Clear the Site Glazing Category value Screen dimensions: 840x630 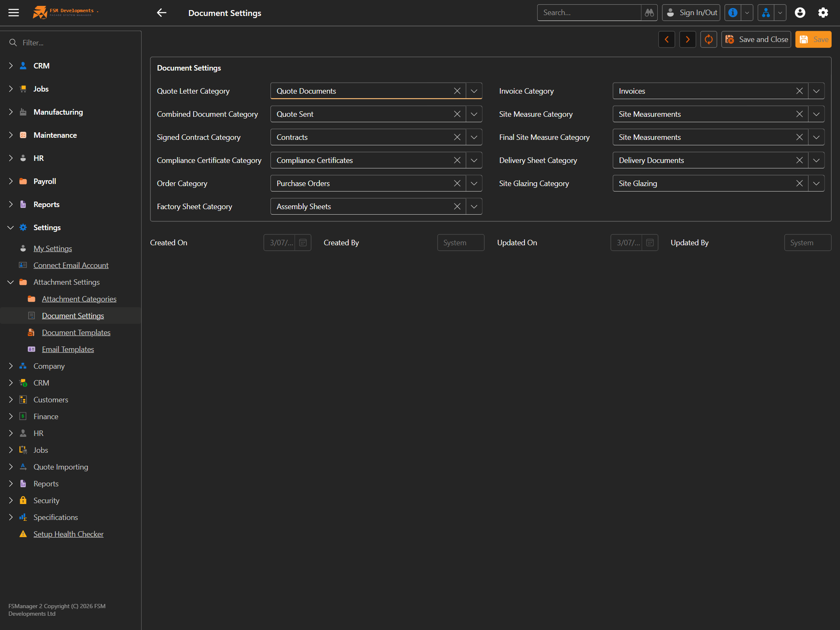coord(799,184)
